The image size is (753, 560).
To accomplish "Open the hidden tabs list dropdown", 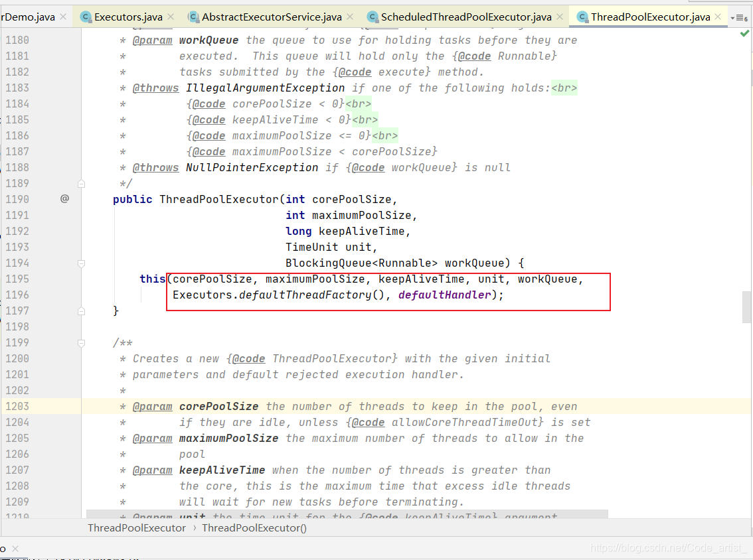I will pyautogui.click(x=739, y=18).
